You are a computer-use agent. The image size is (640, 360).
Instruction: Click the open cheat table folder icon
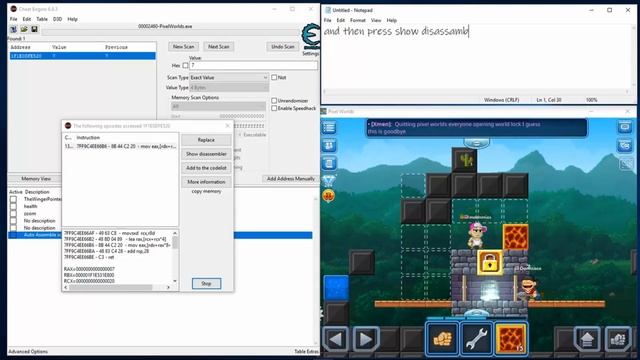click(24, 29)
